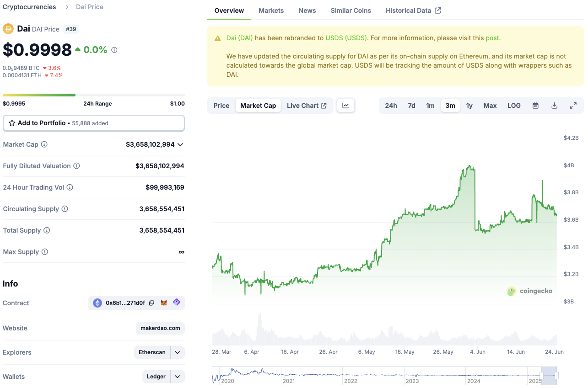Click the Fully Diluted Valuation info icon
This screenshot has width=588, height=388.
(x=77, y=166)
